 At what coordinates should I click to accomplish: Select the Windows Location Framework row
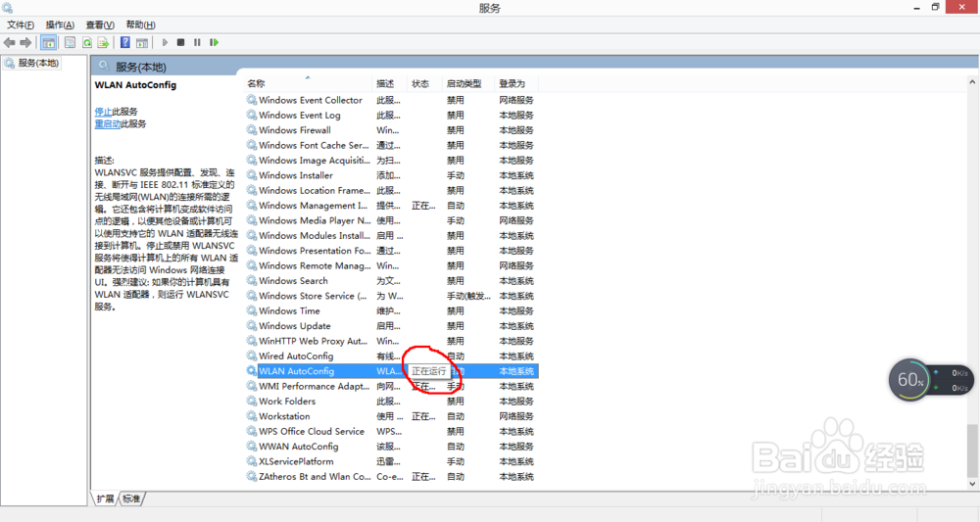click(x=391, y=190)
